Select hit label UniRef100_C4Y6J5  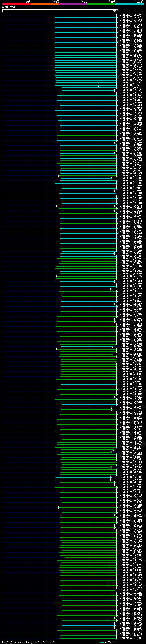point(131,557)
